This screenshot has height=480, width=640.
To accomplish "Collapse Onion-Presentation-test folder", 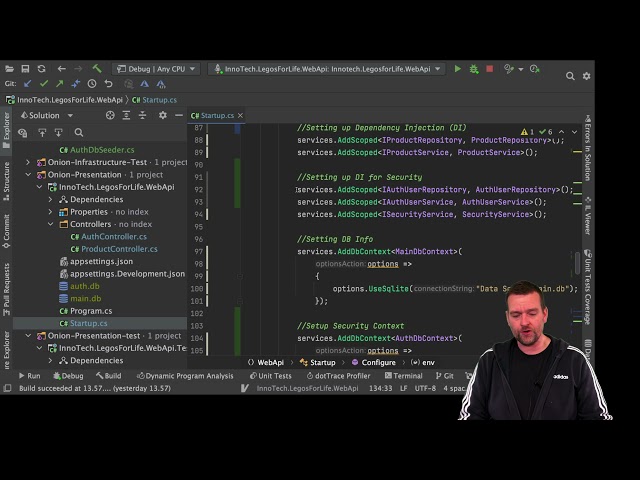I will pos(28,336).
